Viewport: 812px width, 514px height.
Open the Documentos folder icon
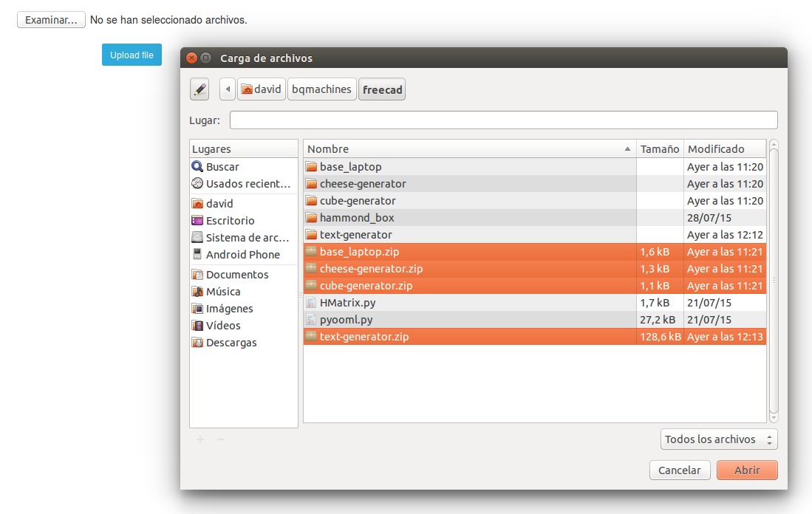197,274
